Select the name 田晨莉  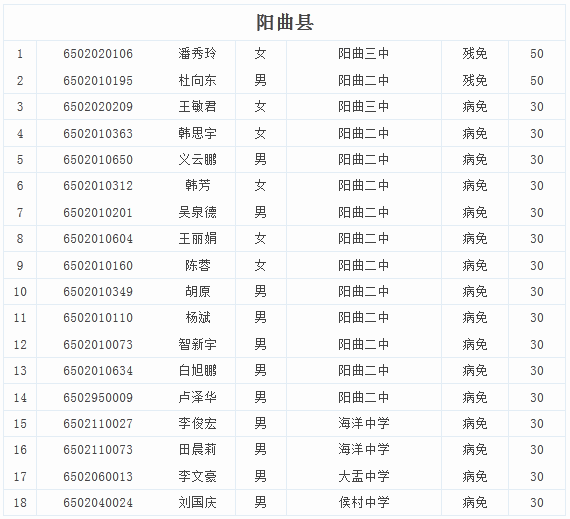click(197, 450)
